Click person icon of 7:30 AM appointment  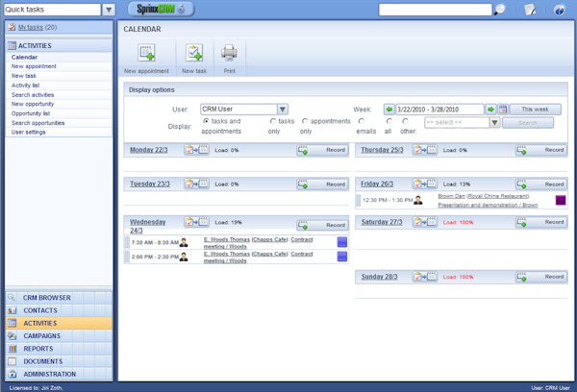click(184, 242)
